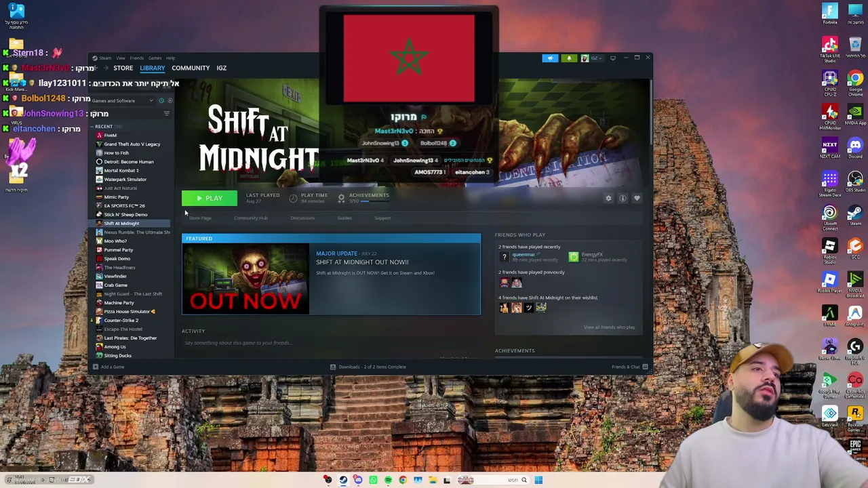Toggle the ready-to-play filter icon
This screenshot has width=868, height=488.
pyautogui.click(x=170, y=101)
